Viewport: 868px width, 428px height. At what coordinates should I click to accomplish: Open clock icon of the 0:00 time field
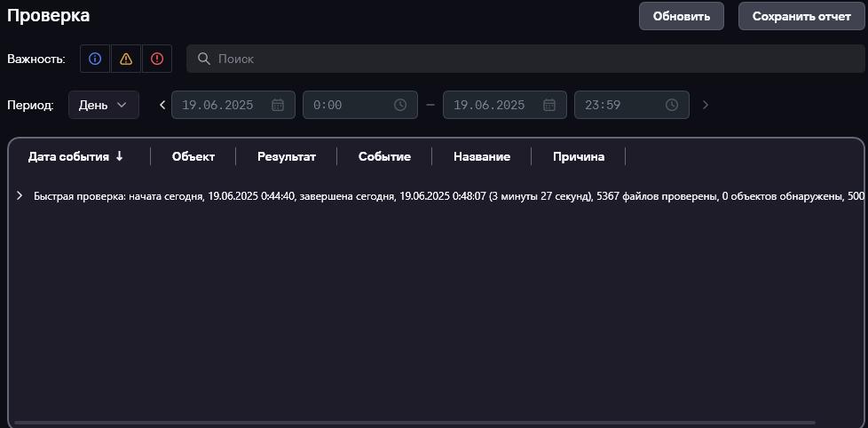click(x=400, y=105)
